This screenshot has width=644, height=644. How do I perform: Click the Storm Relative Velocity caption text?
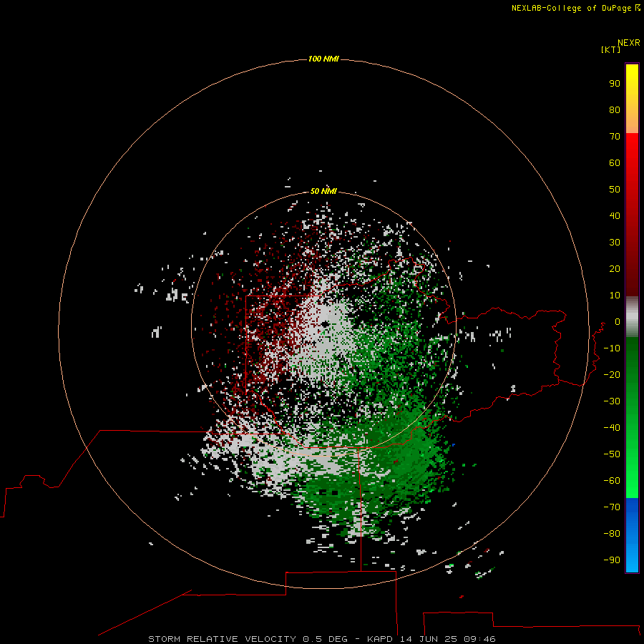(x=321, y=639)
